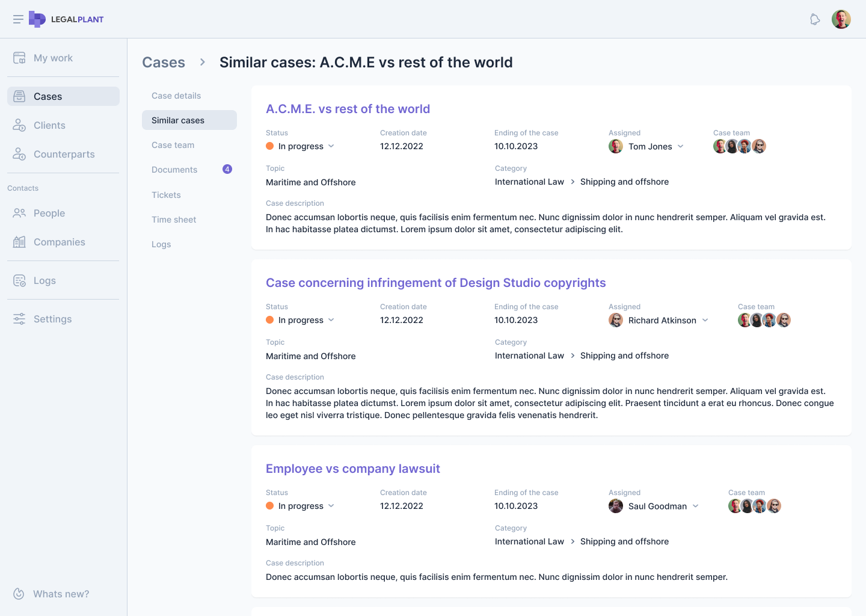Click the Whats new icon
Viewport: 866px width, 616px height.
click(19, 594)
